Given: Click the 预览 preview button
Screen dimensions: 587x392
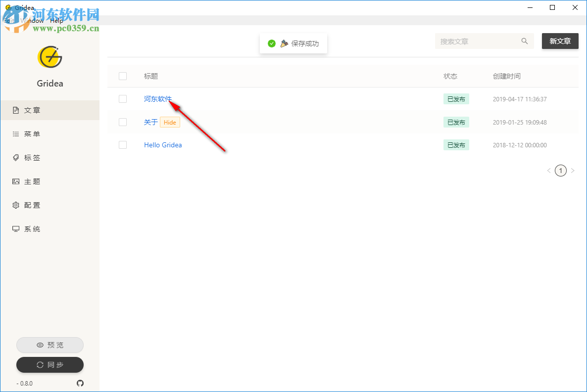Looking at the screenshot, I should (50, 345).
